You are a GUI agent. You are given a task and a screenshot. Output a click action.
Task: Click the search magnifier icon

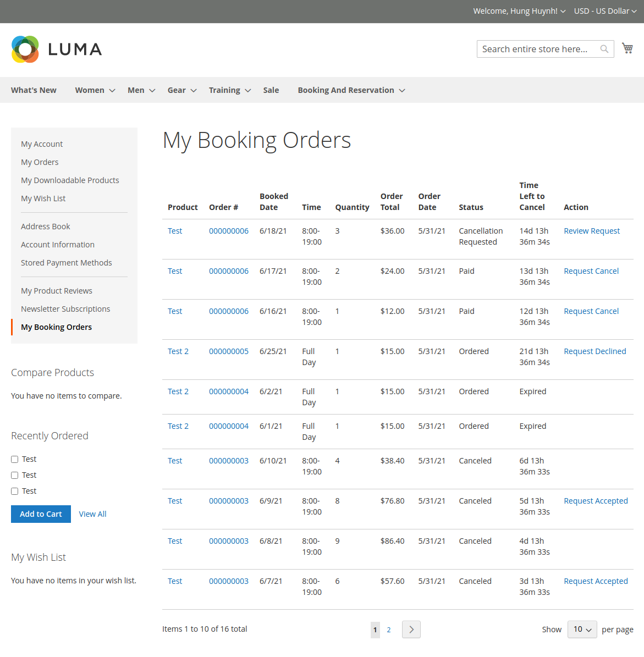coord(604,49)
